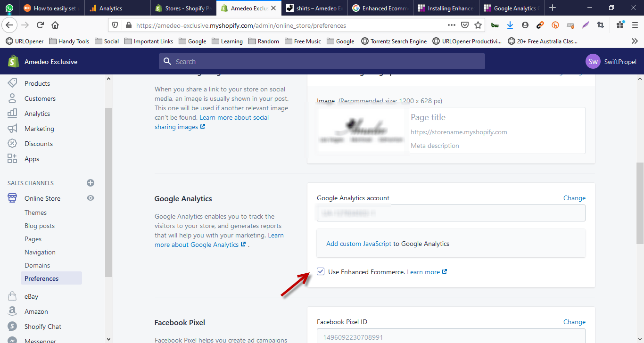644x343 pixels.
Task: Open Discounts via the tag icon
Action: click(x=12, y=143)
